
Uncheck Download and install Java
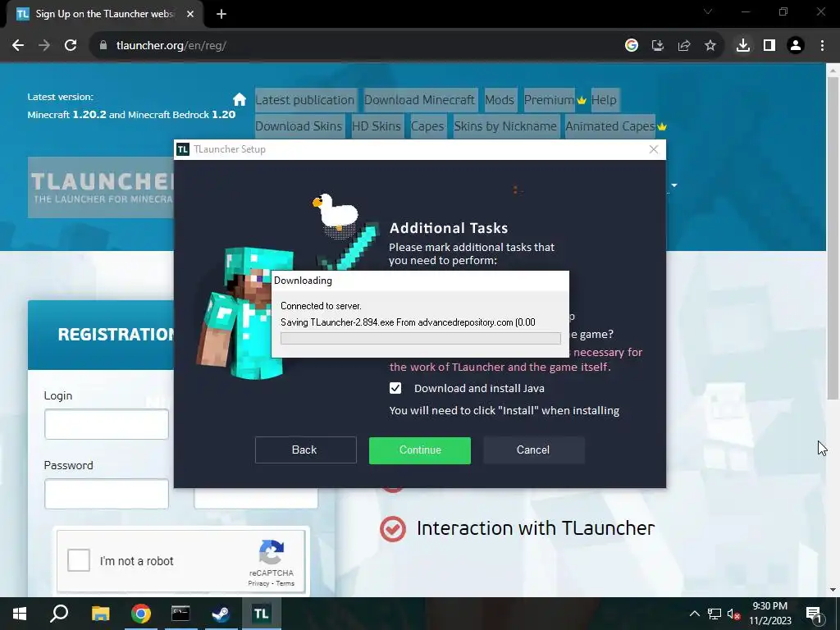[x=395, y=388]
